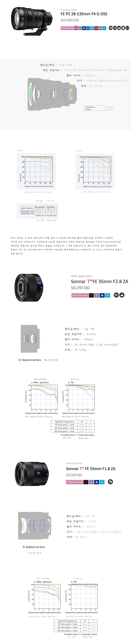The width and height of the screenshot is (131, 644).
Task: Click the ED glass badge icon
Action: coord(88,28)
